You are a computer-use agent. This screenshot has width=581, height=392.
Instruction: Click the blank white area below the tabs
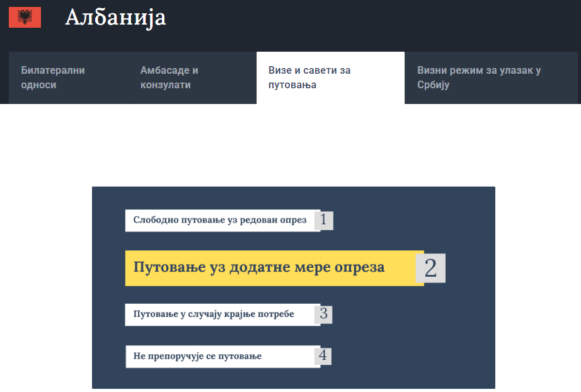coord(290,145)
